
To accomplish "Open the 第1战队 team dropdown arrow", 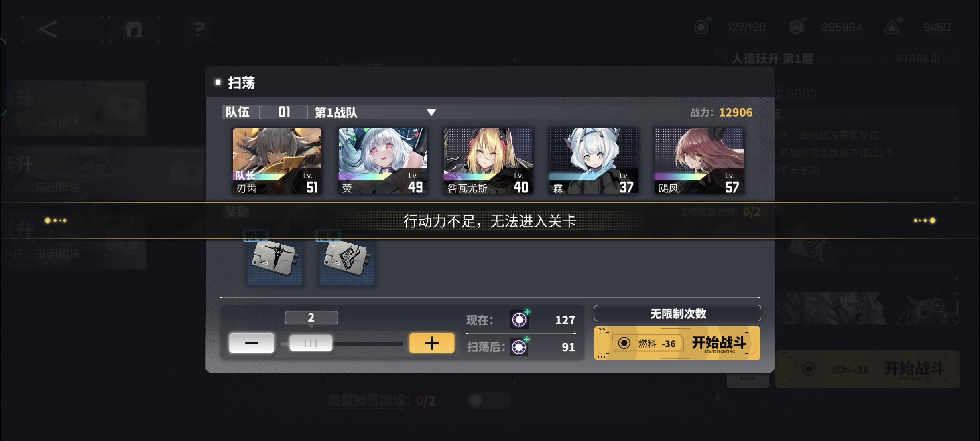I will click(x=431, y=112).
